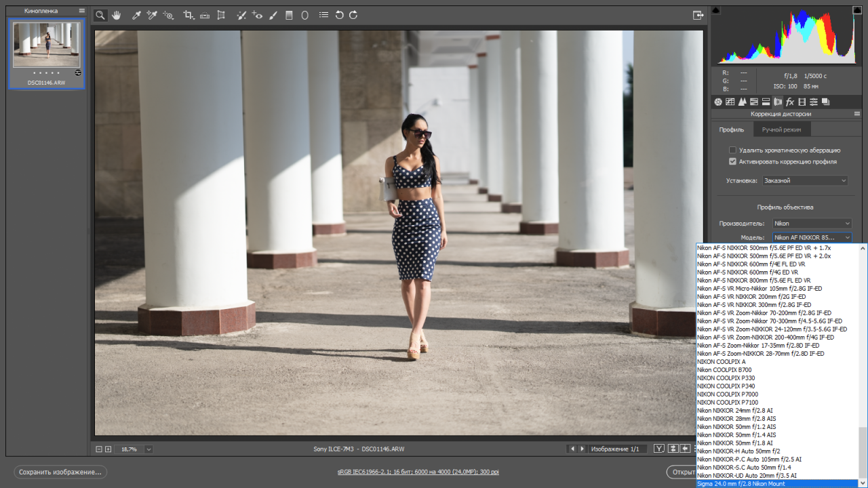Open the Presets panel (sliders icon)
Image resolution: width=868 pixels, height=488 pixels.
813,102
